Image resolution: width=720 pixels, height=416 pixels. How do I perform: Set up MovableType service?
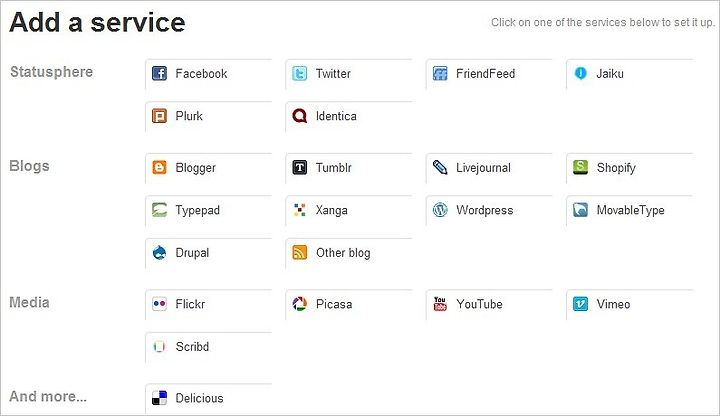630,210
